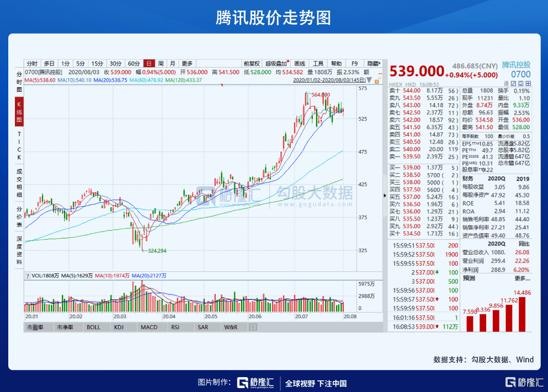Add indicator with plus icon after W&R
548x392 pixels.
pyautogui.click(x=253, y=327)
